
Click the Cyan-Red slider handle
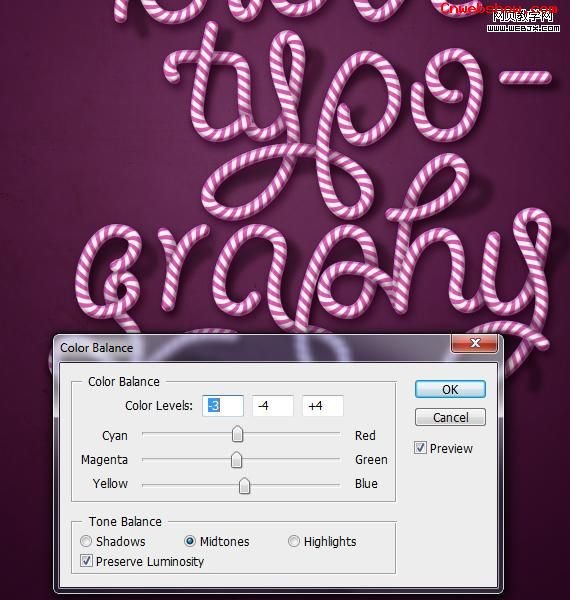coord(238,434)
